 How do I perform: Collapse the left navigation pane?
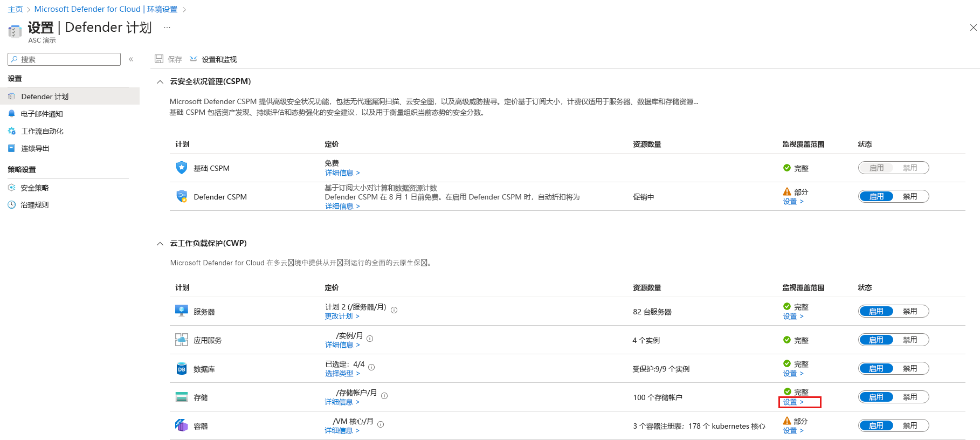(x=131, y=59)
